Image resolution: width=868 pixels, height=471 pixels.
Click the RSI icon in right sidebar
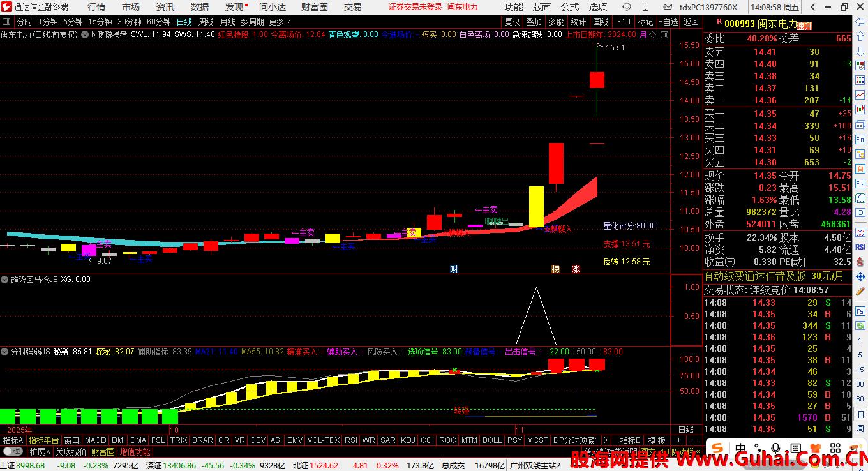click(860, 247)
